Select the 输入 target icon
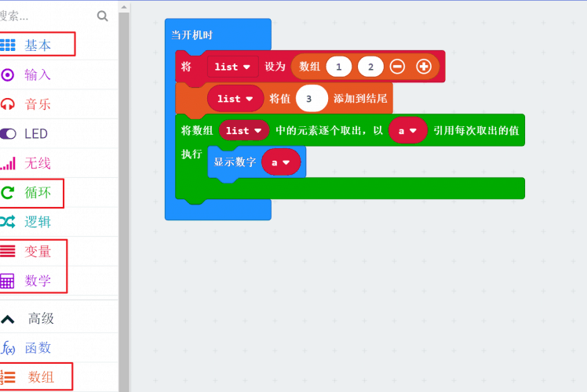Image resolution: width=587 pixels, height=392 pixels. (8, 75)
